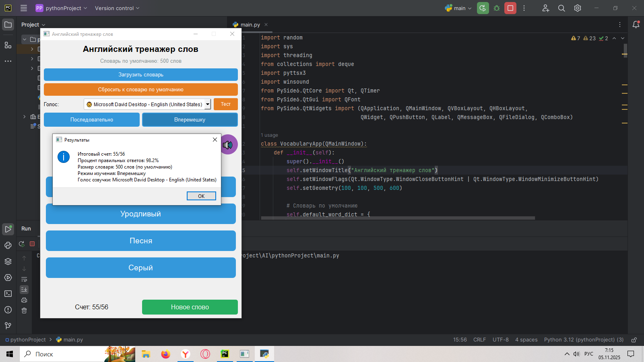Screen dimensions: 644x362
Task: Open Git version control tool window
Action: click(8, 325)
